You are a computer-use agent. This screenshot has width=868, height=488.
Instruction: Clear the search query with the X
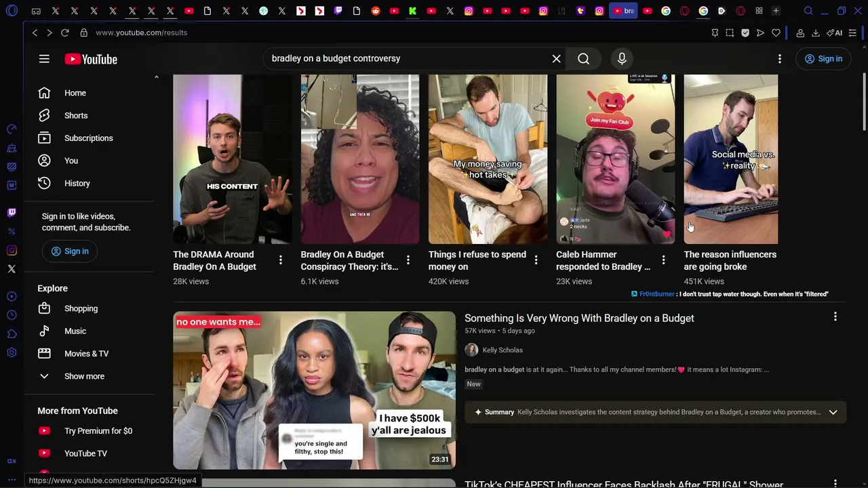pyautogui.click(x=556, y=59)
